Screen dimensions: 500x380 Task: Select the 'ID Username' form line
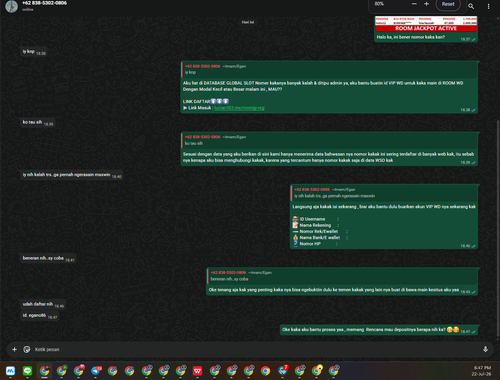[x=315, y=219]
